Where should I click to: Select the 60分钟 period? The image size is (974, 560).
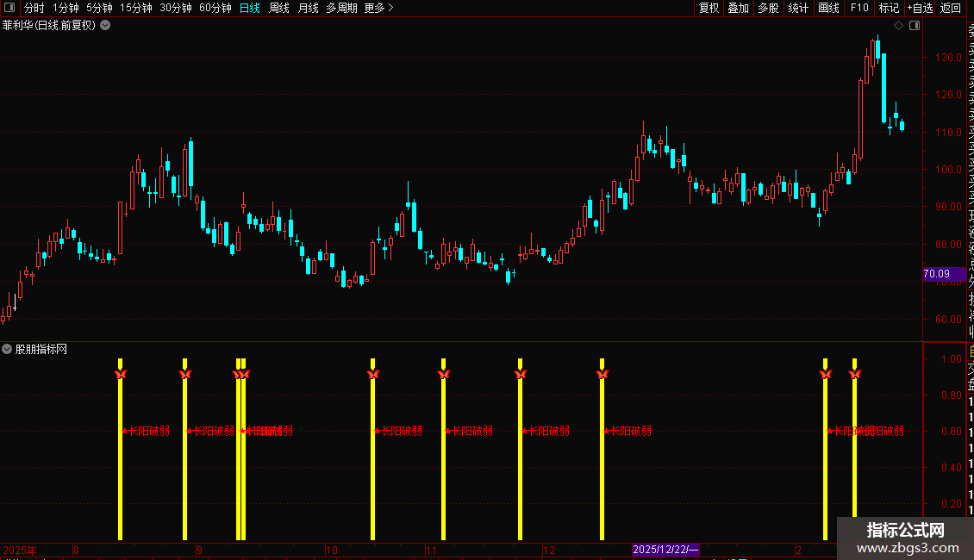[215, 8]
